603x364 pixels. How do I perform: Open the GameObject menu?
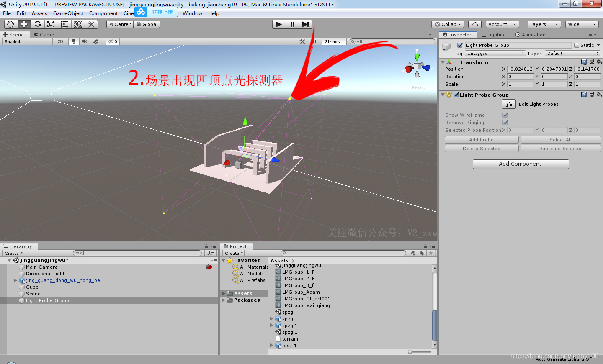coord(68,13)
